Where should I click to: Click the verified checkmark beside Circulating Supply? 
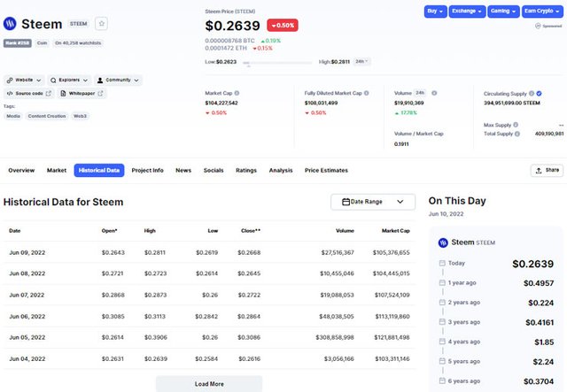[x=540, y=94]
